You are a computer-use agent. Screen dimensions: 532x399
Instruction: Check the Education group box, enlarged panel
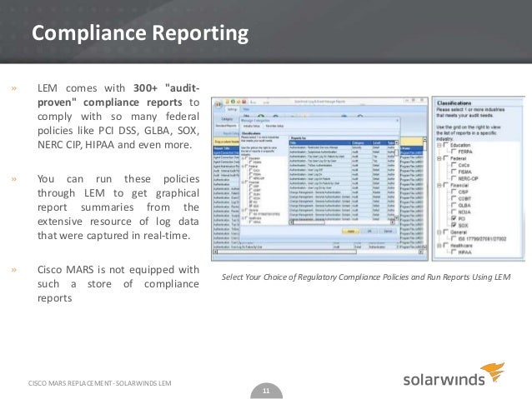coord(446,145)
